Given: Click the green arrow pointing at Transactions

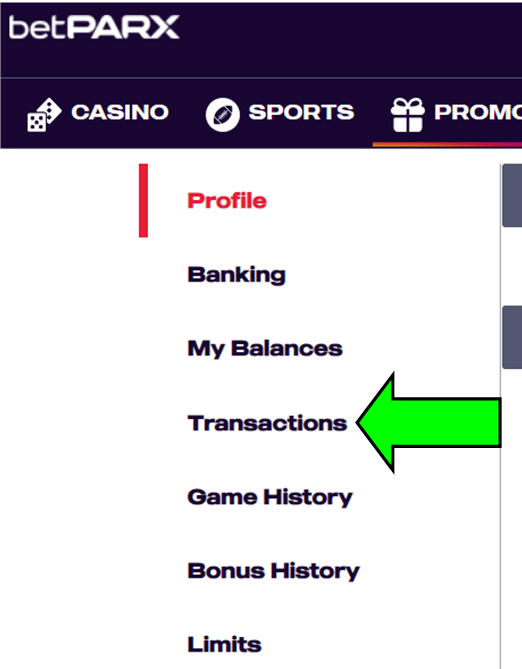Looking at the screenshot, I should click(x=428, y=422).
